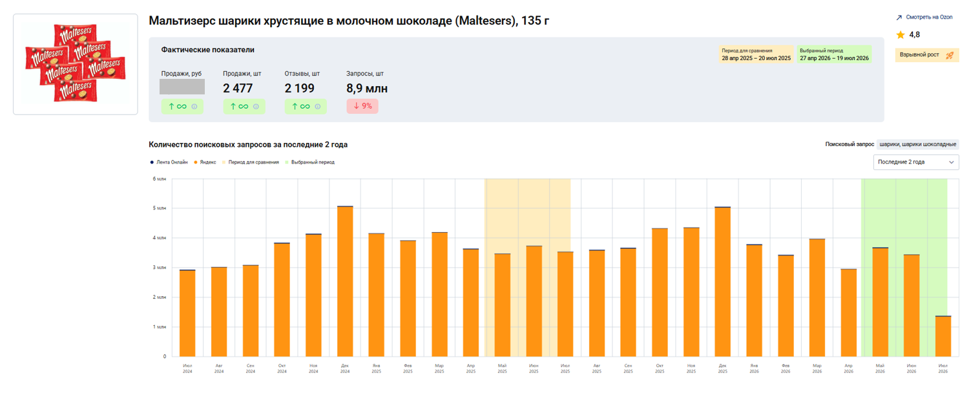This screenshot has height=397, width=980.
Task: Toggle the Яндекс legend series
Action: click(x=205, y=162)
